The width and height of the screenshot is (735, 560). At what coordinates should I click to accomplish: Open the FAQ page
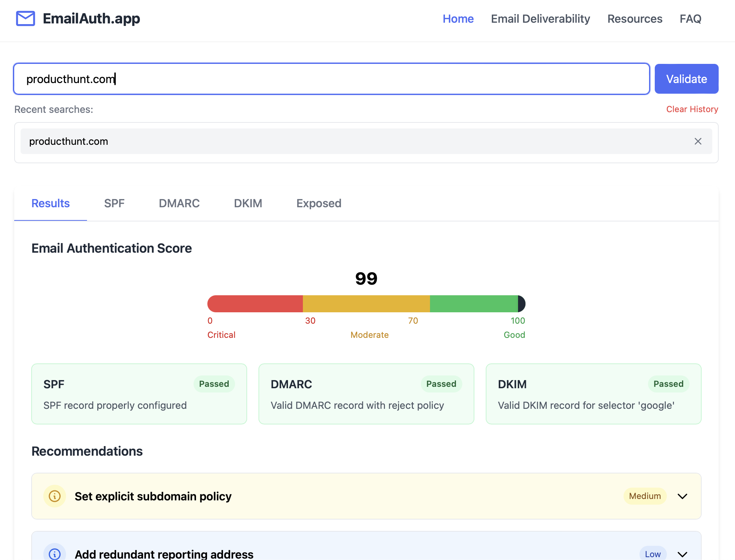coord(690,18)
